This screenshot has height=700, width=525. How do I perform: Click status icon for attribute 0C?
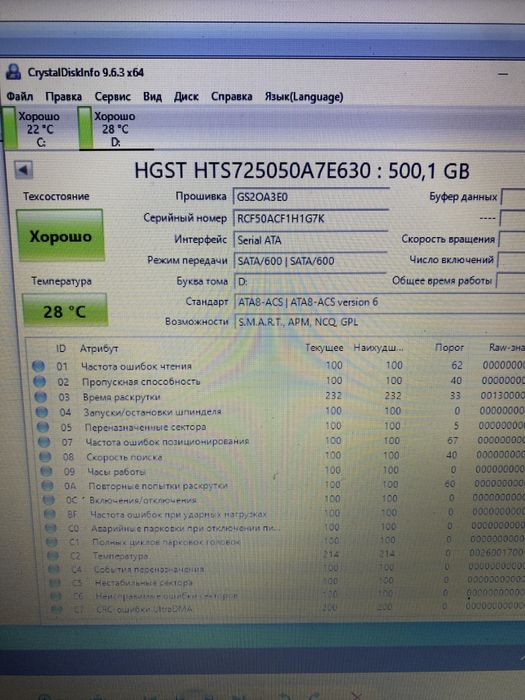pos(48,500)
